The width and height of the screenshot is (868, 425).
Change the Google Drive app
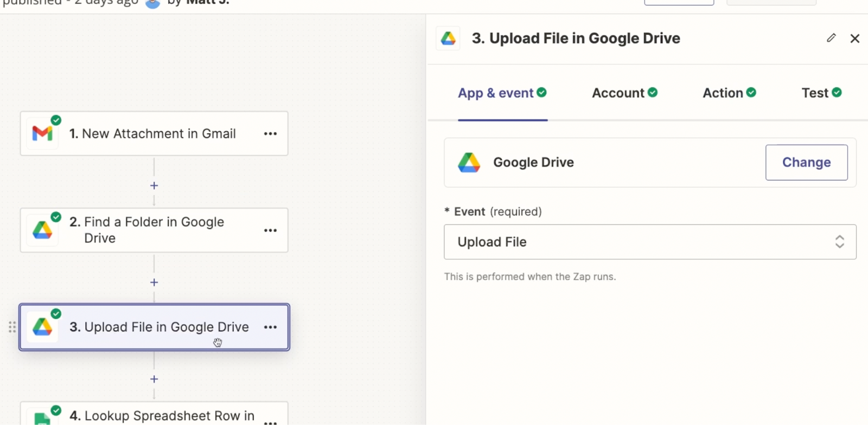pyautogui.click(x=806, y=162)
